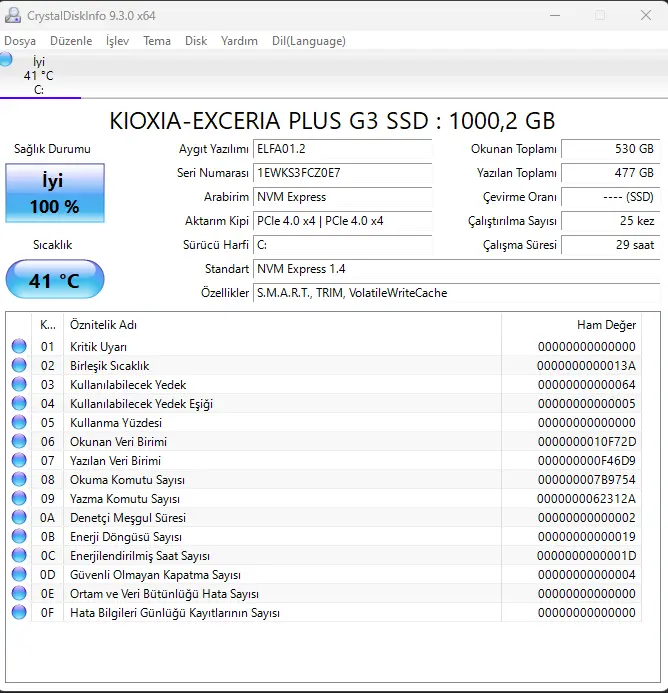Viewport: 668px width, 693px height.
Task: Click status circle for Denetçi Meşgul Süresi row
Action: pos(19,517)
